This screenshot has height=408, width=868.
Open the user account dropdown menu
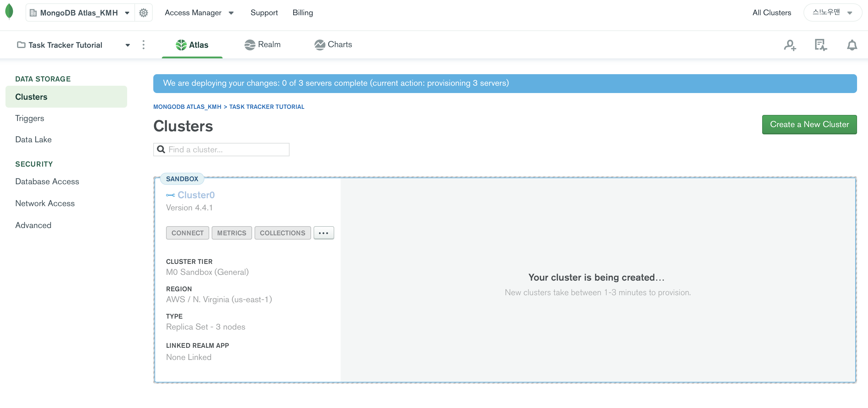(x=832, y=13)
